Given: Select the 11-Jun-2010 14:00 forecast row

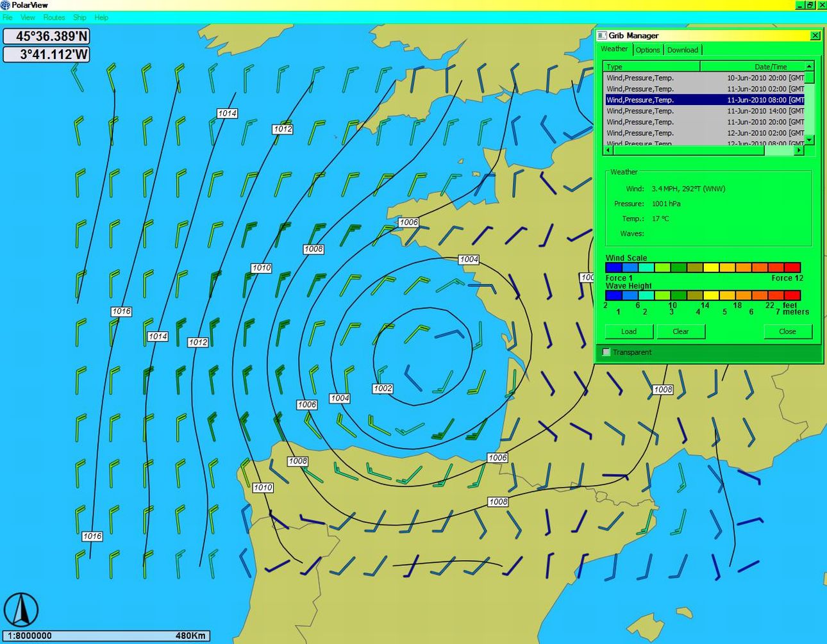Looking at the screenshot, I should tap(705, 111).
